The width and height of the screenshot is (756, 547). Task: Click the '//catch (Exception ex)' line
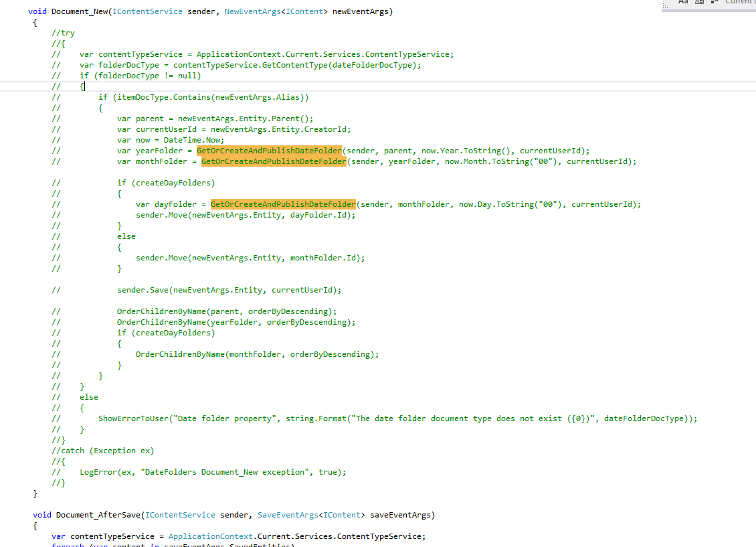click(103, 451)
